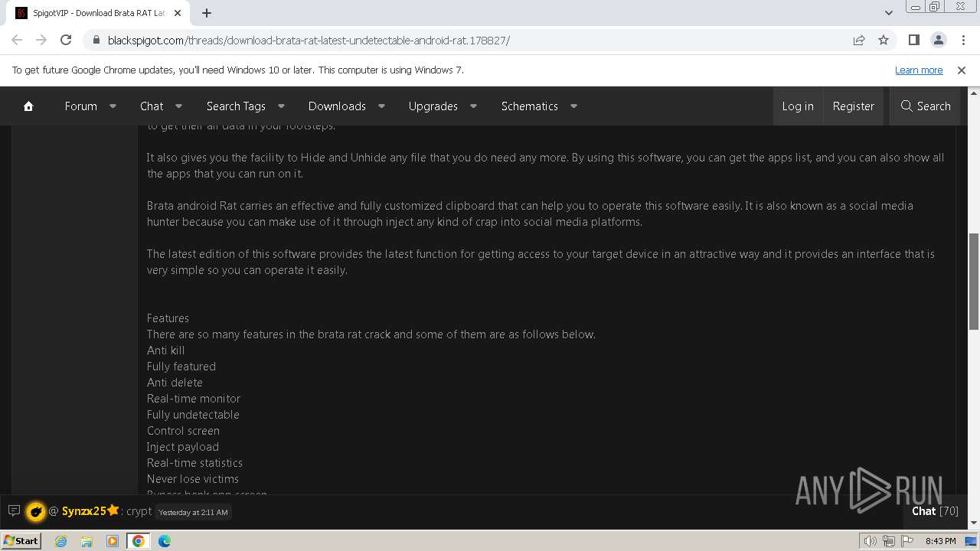This screenshot has width=980, height=551.
Task: Open Synzx25 user avatar
Action: point(35,511)
